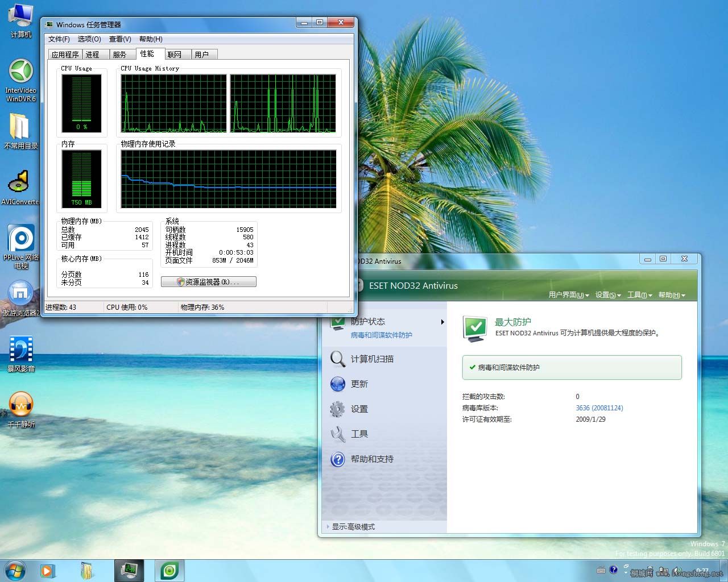The width and height of the screenshot is (728, 582).
Task: Minimize the ESET NOD32 Antivirus window
Action: point(647,259)
